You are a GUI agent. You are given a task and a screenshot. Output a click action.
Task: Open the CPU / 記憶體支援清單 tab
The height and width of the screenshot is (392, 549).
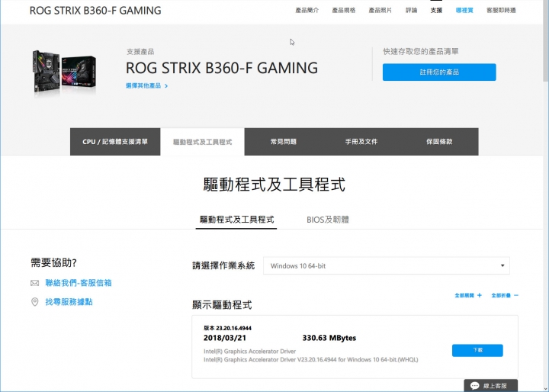(115, 142)
